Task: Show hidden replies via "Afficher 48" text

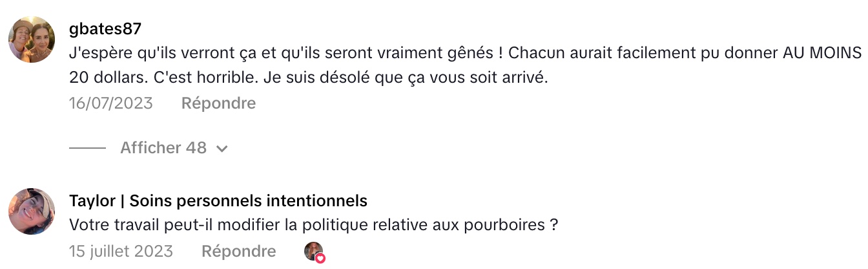Action: [x=163, y=148]
